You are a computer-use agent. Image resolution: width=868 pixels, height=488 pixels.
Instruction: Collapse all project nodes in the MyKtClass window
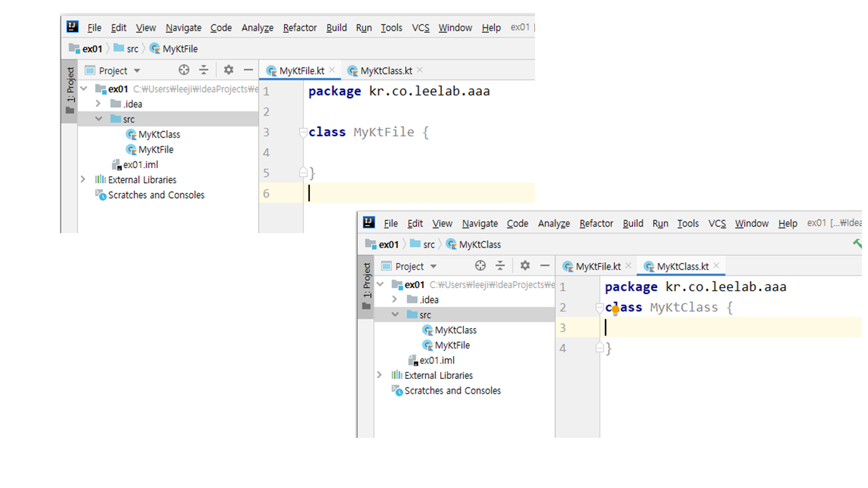(500, 266)
